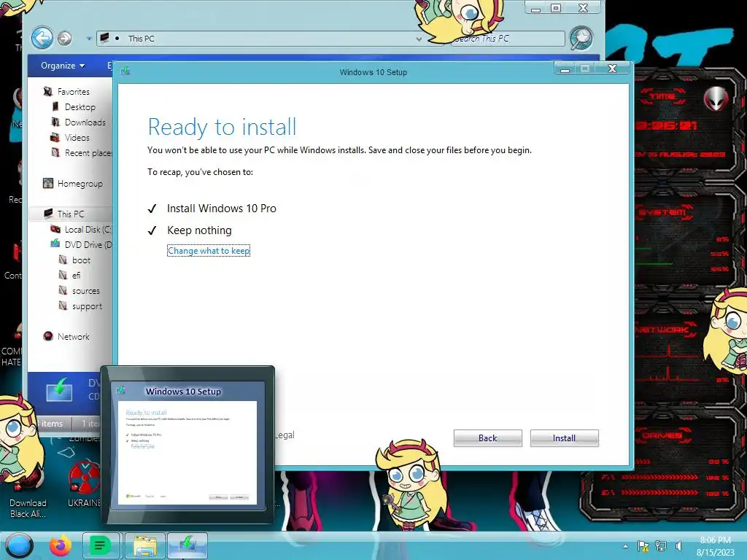The width and height of the screenshot is (747, 560).
Task: Select Homegroup in the navigation pane
Action: coord(80,183)
